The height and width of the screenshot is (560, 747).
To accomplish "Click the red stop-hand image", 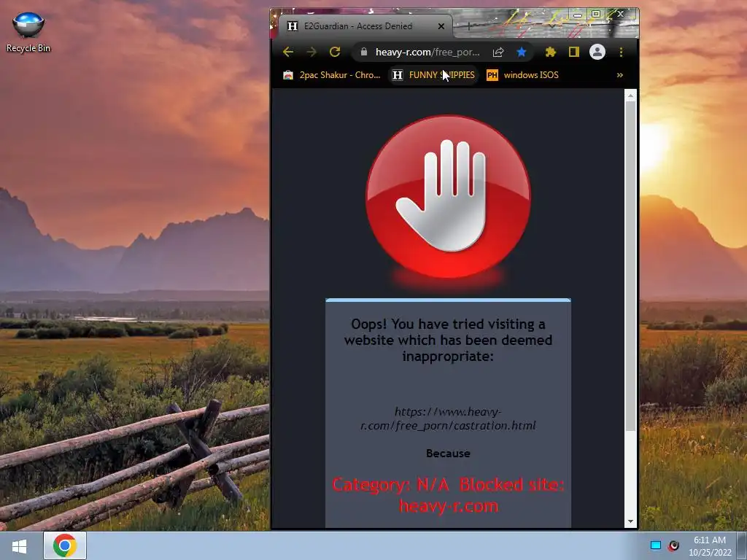I will click(449, 196).
